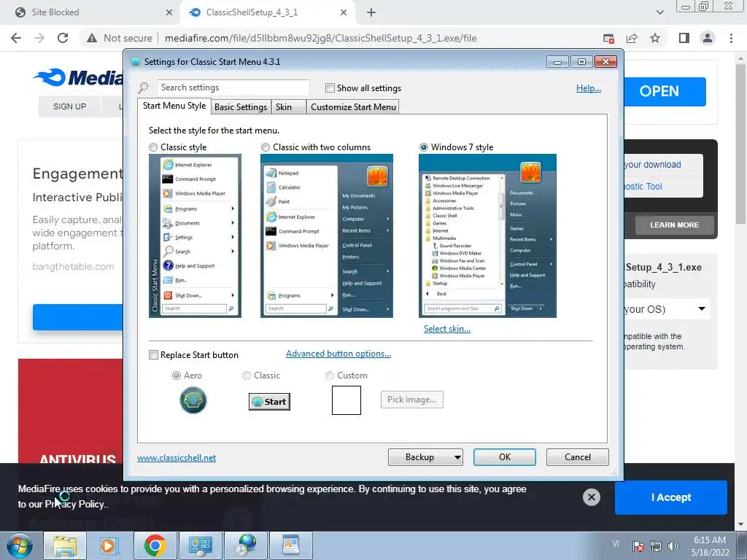Visit www.classicshell.net link
Image resolution: width=747 pixels, height=560 pixels.
coord(177,458)
